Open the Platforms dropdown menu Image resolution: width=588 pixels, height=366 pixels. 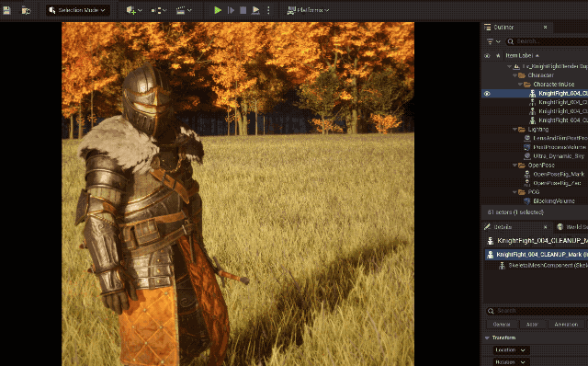(308, 10)
